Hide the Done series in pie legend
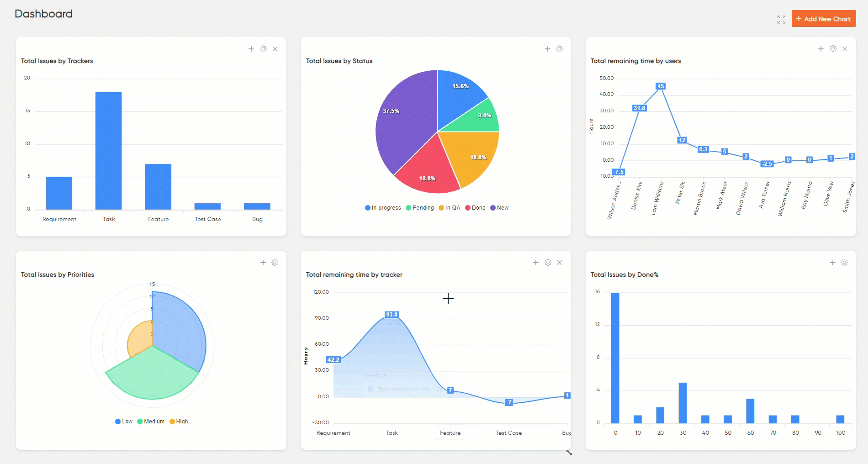The image size is (868, 464). (x=475, y=208)
